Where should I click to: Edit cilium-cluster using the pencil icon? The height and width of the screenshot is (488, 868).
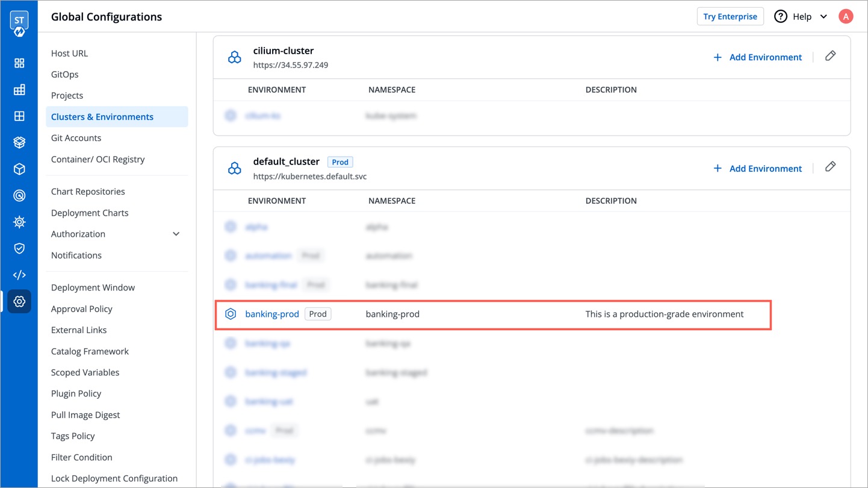tap(830, 56)
